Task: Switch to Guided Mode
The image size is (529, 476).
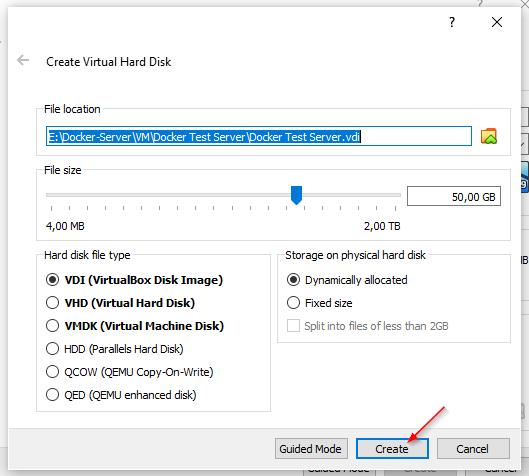Action: (x=311, y=449)
